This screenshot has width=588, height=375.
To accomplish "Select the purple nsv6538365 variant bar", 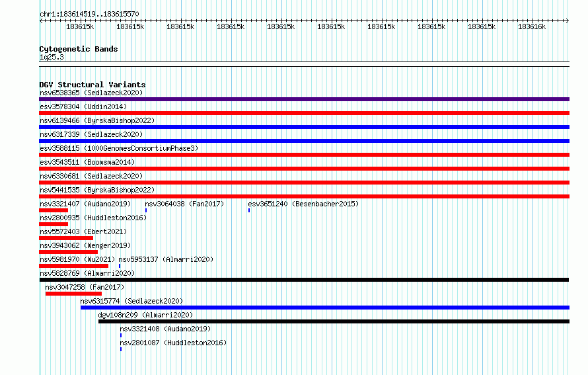I will click(x=304, y=99).
